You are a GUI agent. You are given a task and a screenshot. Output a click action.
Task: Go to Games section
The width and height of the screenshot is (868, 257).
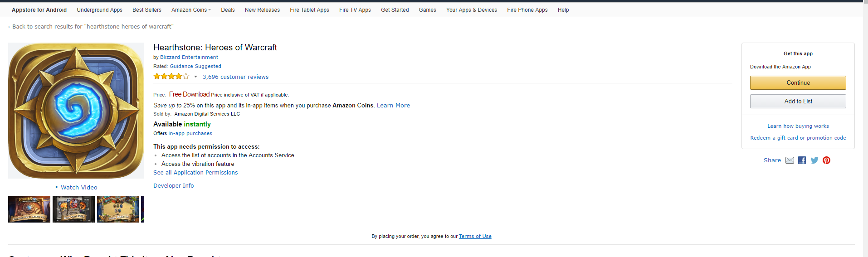coord(427,10)
